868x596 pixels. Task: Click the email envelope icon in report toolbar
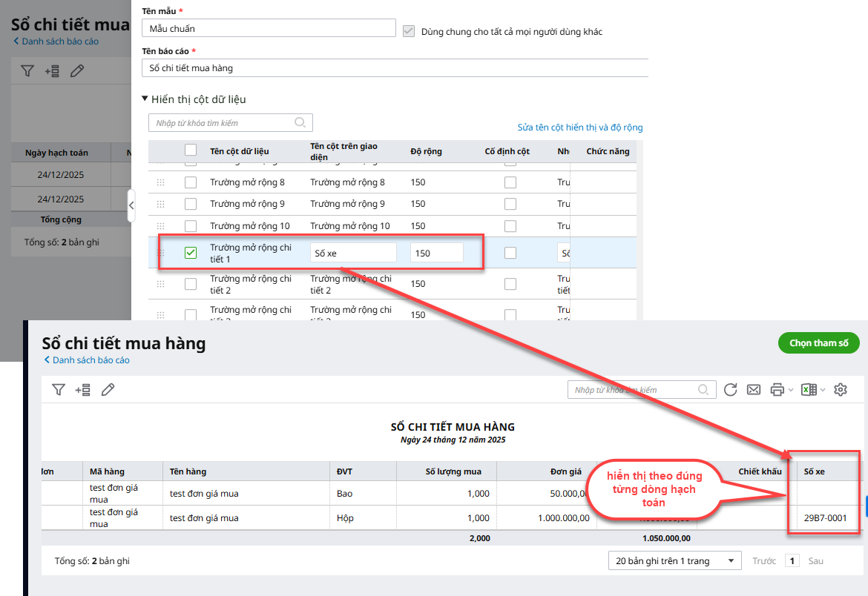(754, 390)
